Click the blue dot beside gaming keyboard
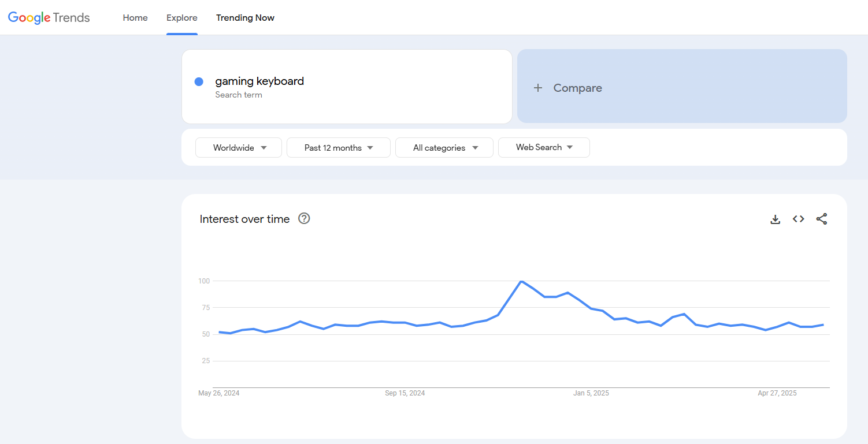868x444 pixels. tap(199, 81)
